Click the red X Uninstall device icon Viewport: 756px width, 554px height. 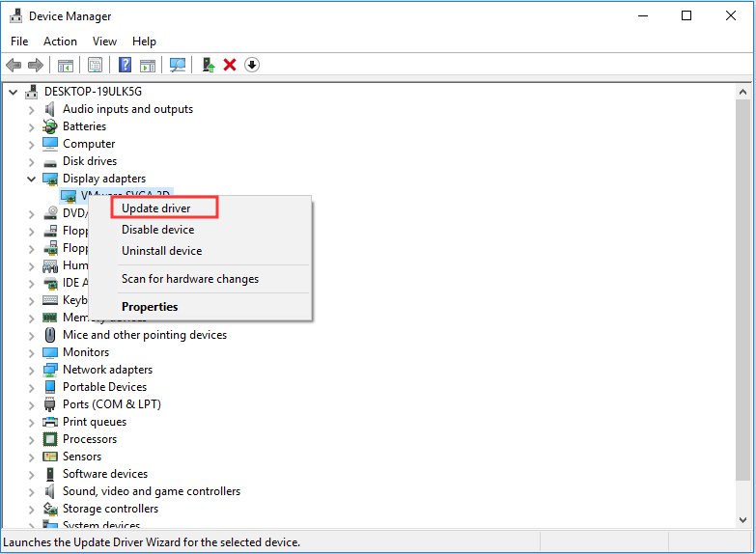pyautogui.click(x=230, y=65)
